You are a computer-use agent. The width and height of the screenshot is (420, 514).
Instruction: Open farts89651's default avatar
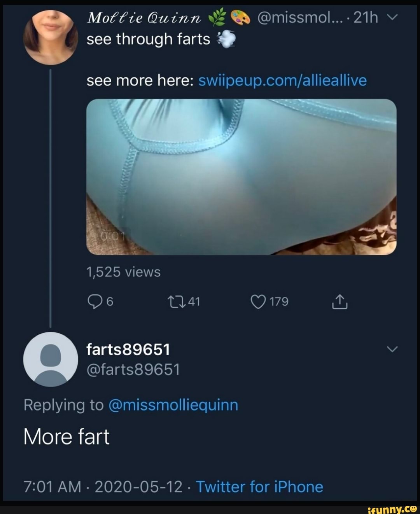(51, 359)
